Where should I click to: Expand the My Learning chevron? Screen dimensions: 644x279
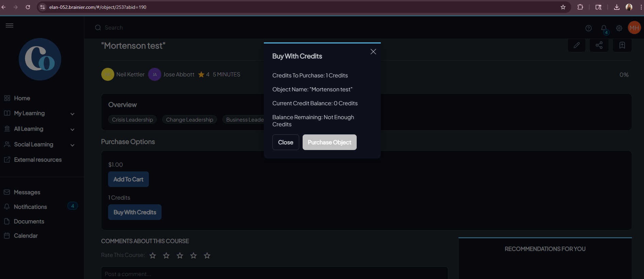(72, 114)
